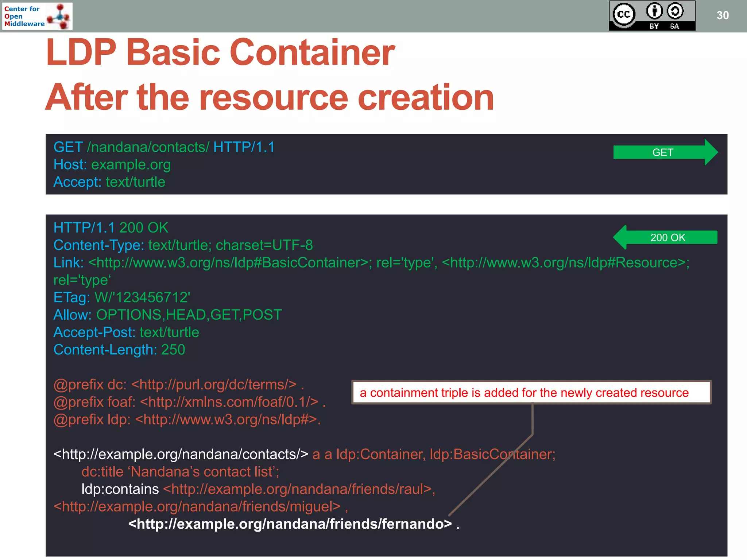
Task: Click the '@prefix dc:' purl.org line
Action: [179, 385]
